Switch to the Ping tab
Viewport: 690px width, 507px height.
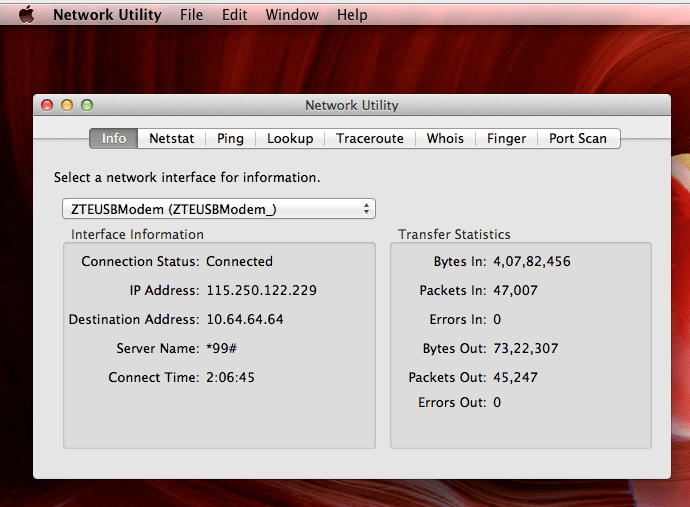pos(230,139)
